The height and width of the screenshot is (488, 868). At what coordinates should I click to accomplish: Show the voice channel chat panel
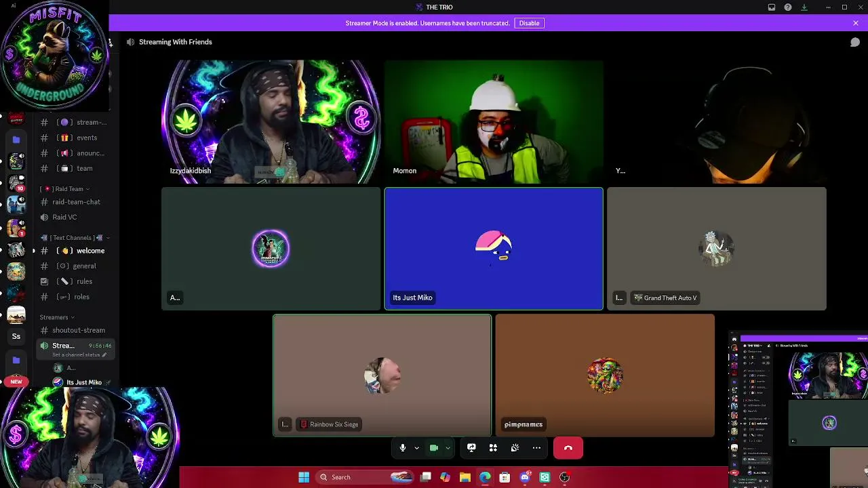point(855,42)
